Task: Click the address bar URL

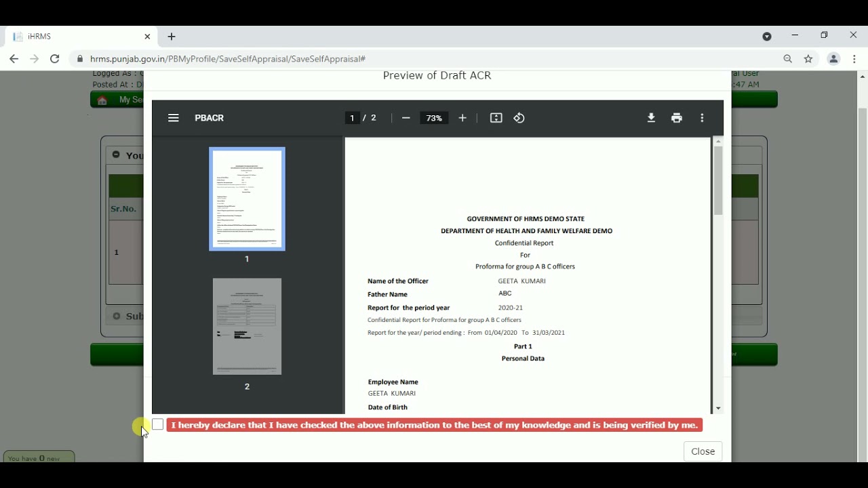Action: point(228,59)
